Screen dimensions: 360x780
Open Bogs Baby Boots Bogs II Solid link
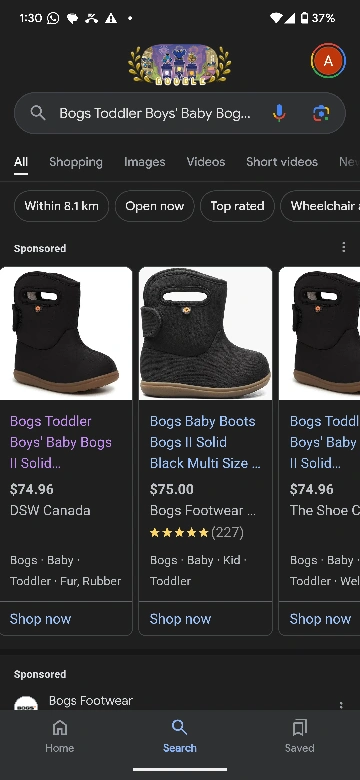(205, 442)
